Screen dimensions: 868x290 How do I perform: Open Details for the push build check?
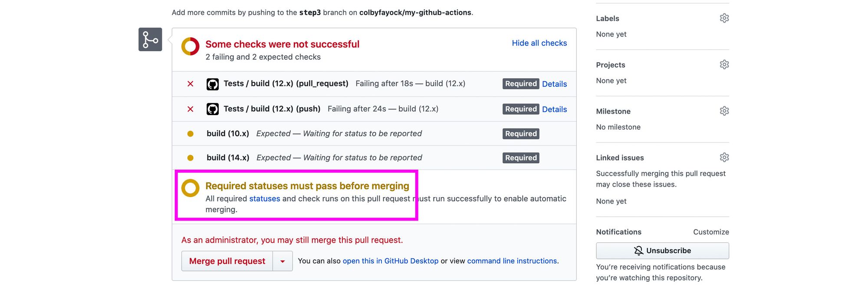point(554,109)
